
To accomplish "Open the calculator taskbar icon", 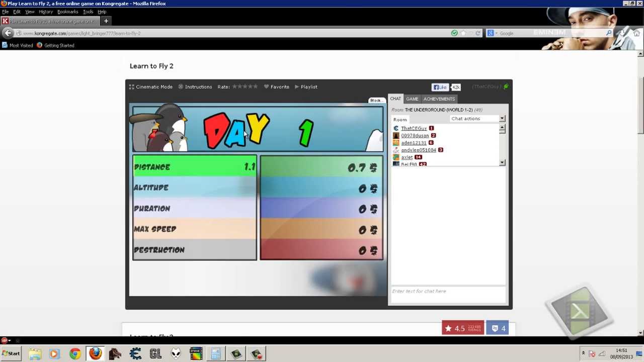I will coord(216,354).
